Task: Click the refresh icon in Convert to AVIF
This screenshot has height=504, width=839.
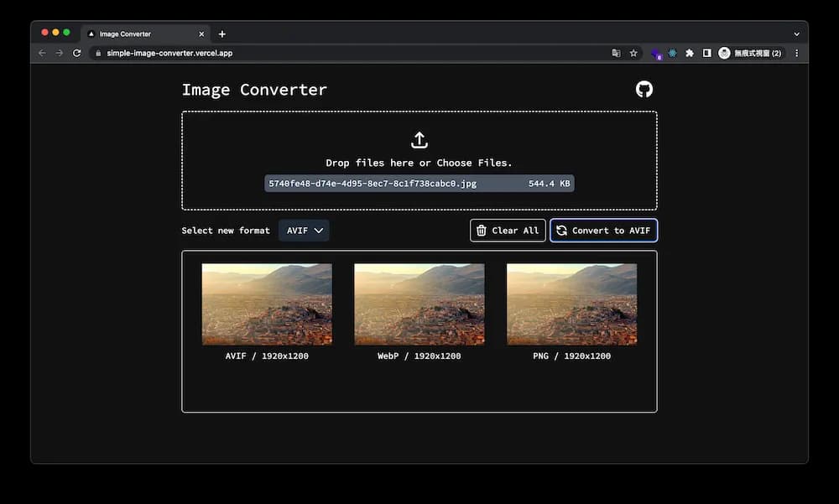Action: (x=560, y=230)
